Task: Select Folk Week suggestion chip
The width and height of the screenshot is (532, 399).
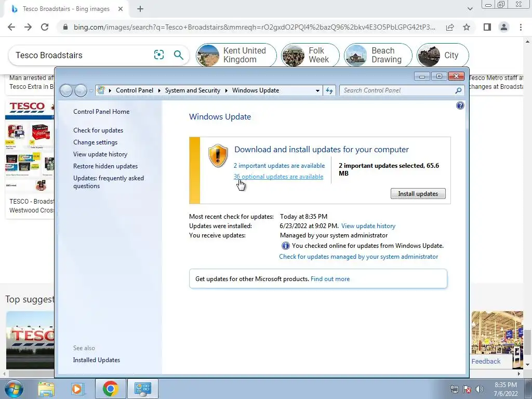Action: pos(310,55)
